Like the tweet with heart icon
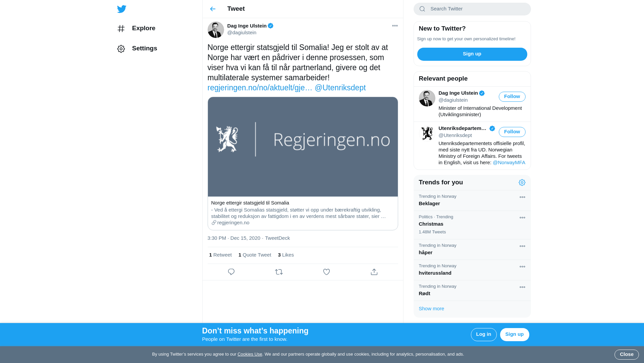644x363 pixels. (326, 272)
